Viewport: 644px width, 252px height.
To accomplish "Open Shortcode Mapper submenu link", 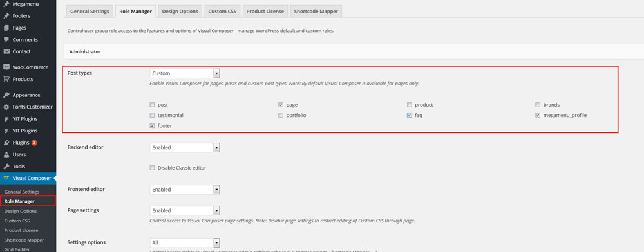I will pyautogui.click(x=24, y=240).
